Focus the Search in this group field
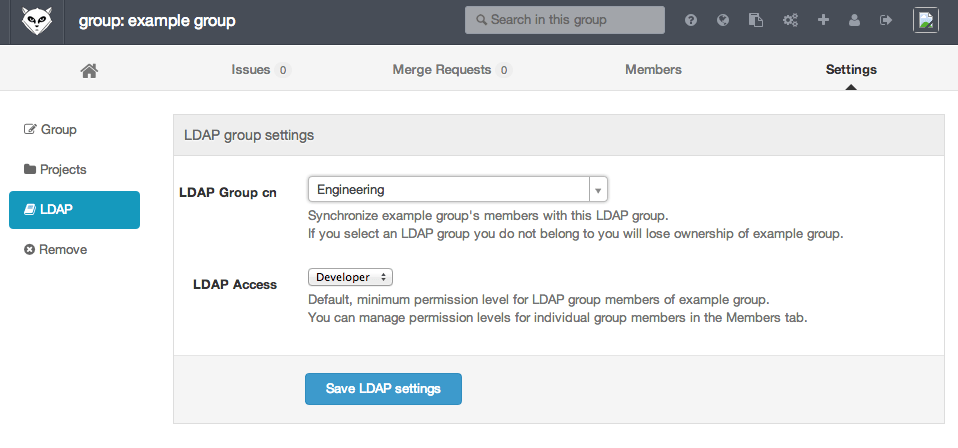 pos(565,20)
